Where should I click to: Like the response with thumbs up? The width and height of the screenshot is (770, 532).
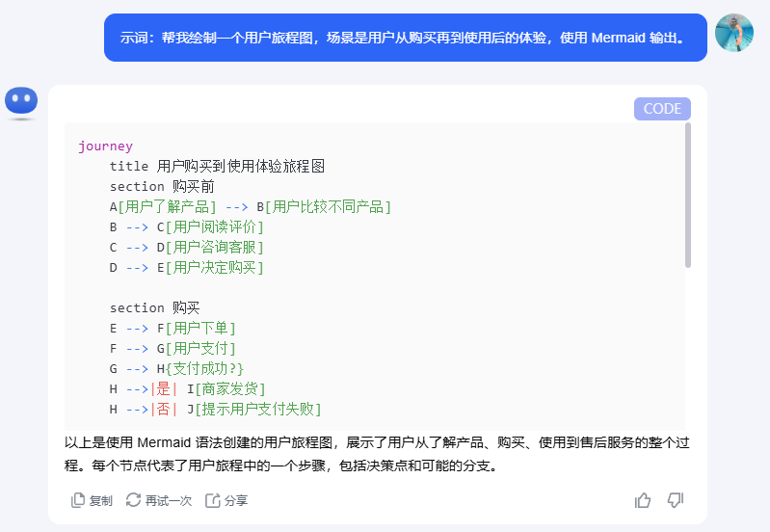click(x=643, y=499)
